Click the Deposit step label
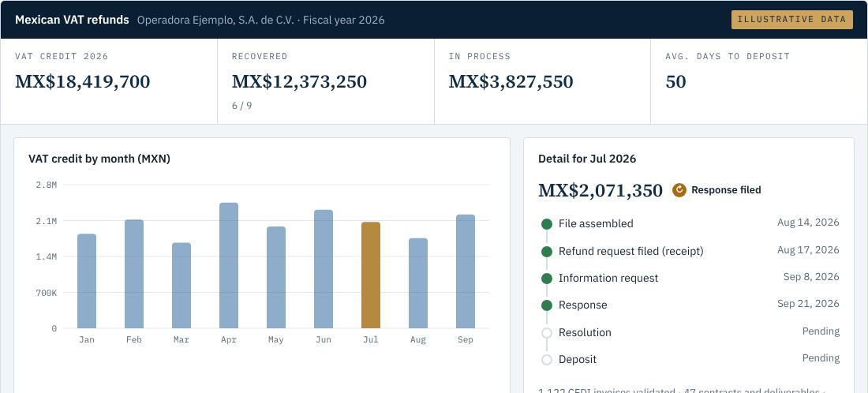The height and width of the screenshot is (393, 868). coord(578,360)
